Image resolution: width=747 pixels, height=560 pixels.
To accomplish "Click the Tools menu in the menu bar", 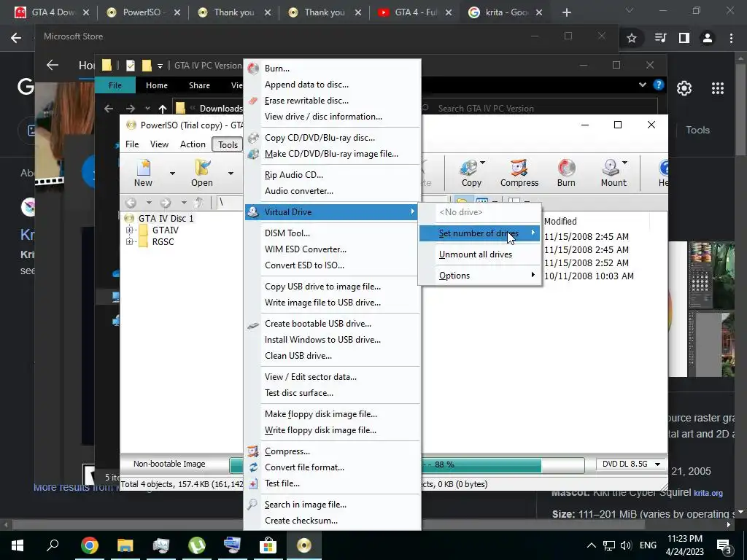I will [228, 145].
